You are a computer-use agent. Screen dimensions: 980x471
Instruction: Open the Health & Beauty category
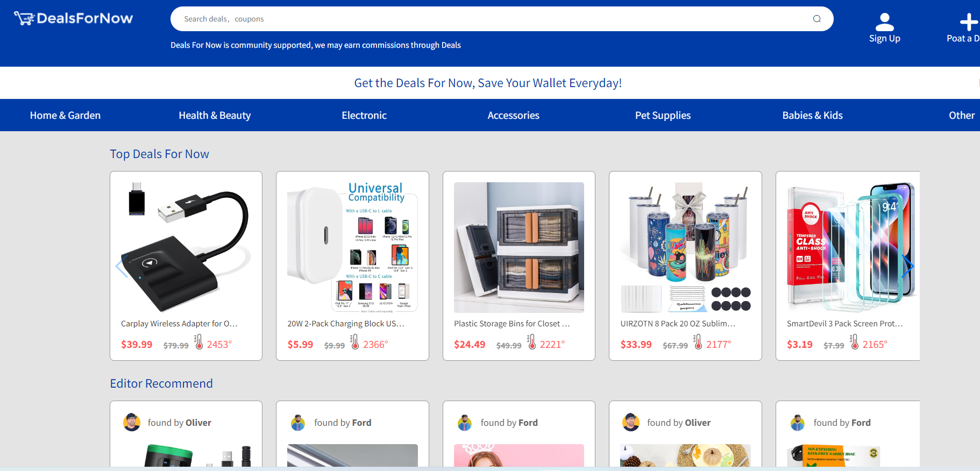(215, 115)
